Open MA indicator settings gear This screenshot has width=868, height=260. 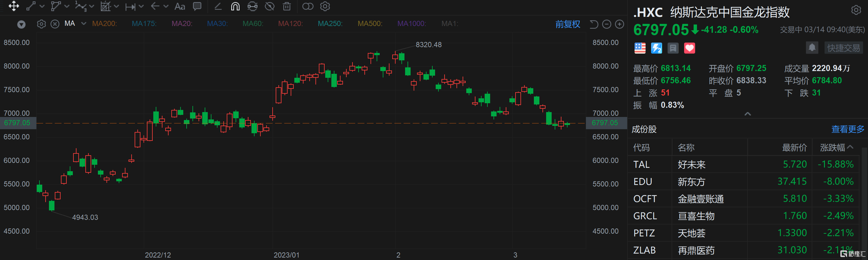41,24
